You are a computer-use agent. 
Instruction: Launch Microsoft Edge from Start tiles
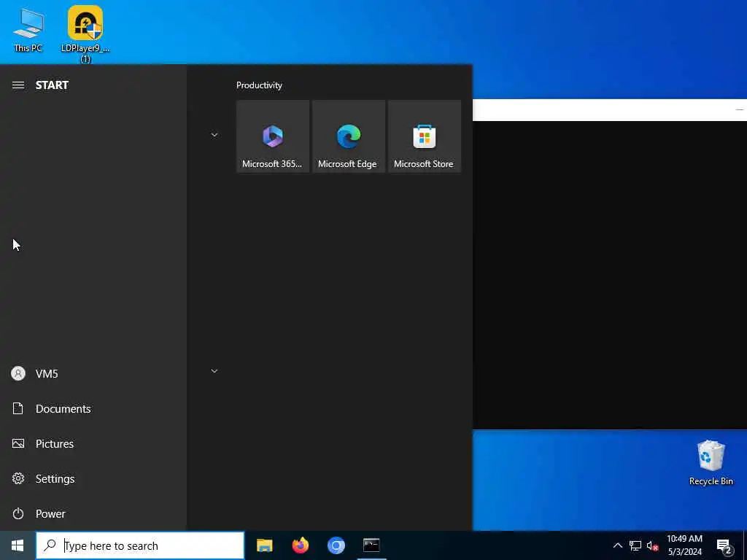tap(348, 136)
